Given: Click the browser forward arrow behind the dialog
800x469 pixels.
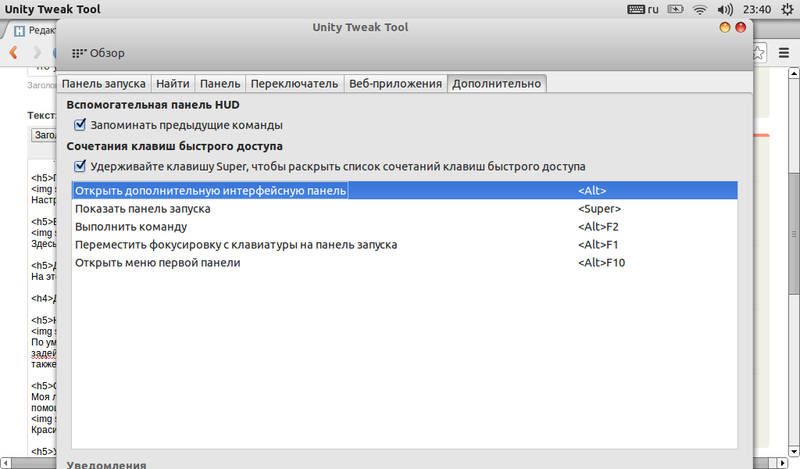Looking at the screenshot, I should (x=37, y=52).
